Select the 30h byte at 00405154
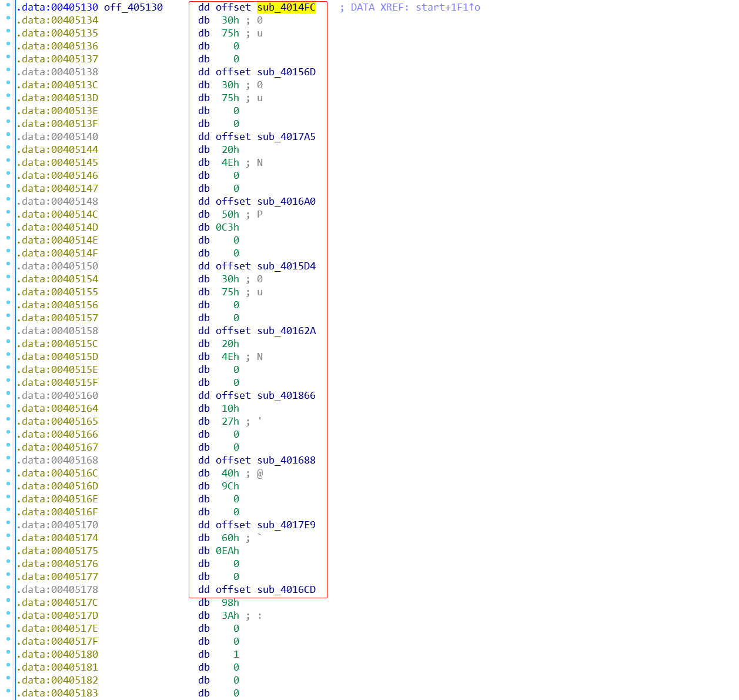Viewport: 739px width, 700px height. [230, 279]
